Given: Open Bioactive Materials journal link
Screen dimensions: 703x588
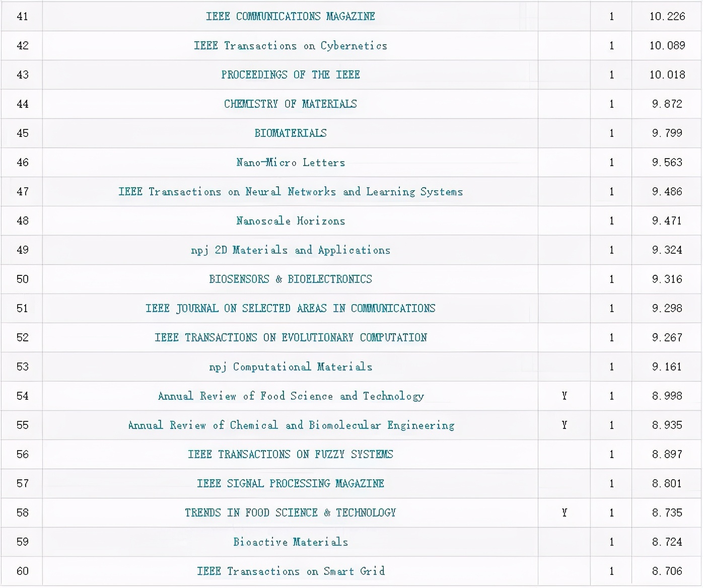Looking at the screenshot, I should click(291, 542).
